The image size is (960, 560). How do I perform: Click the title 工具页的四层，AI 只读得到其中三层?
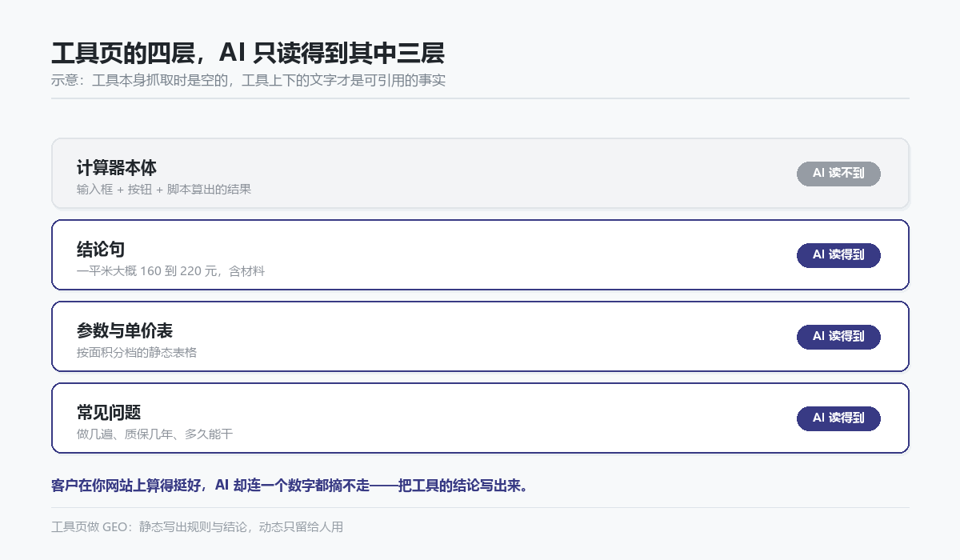click(248, 53)
